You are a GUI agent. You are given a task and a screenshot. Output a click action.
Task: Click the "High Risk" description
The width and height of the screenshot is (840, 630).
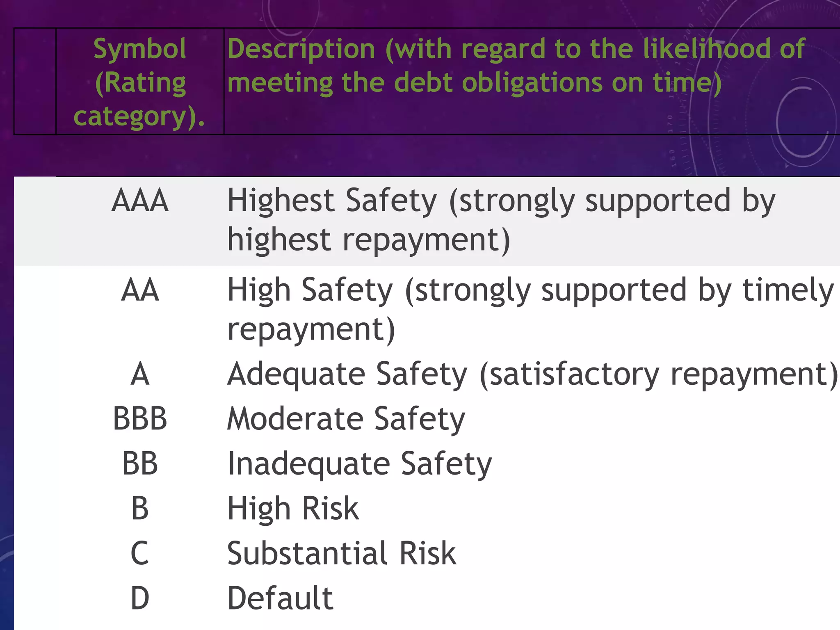[293, 508]
